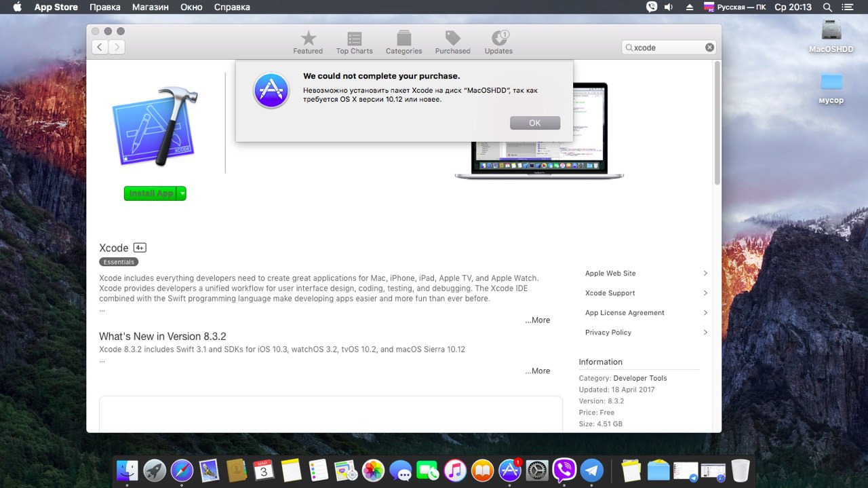Click the Xcode app icon image

tap(155, 127)
